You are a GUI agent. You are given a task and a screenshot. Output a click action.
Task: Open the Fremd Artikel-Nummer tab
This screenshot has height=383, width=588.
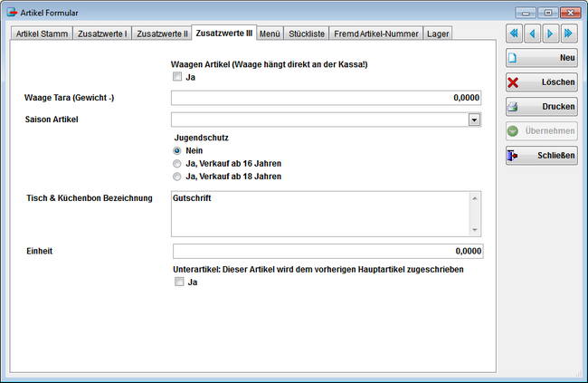coord(375,34)
